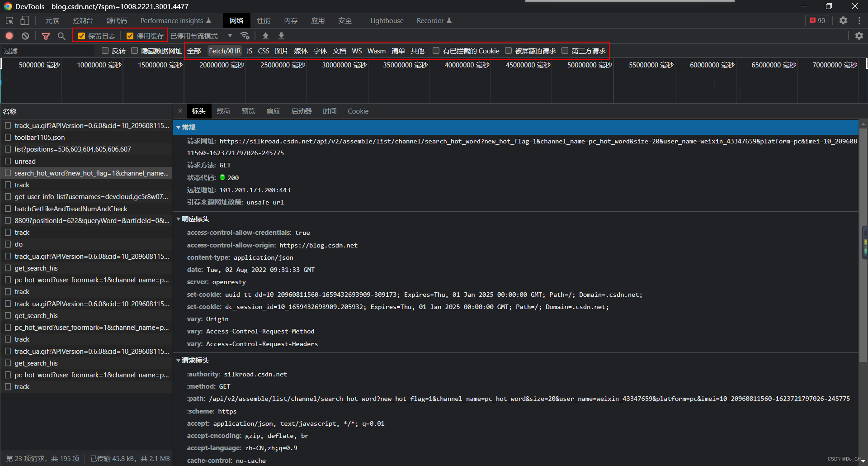Viewport: 868px width, 466px height.
Task: Enable 隐藏数据网址 checkbox
Action: [x=134, y=51]
